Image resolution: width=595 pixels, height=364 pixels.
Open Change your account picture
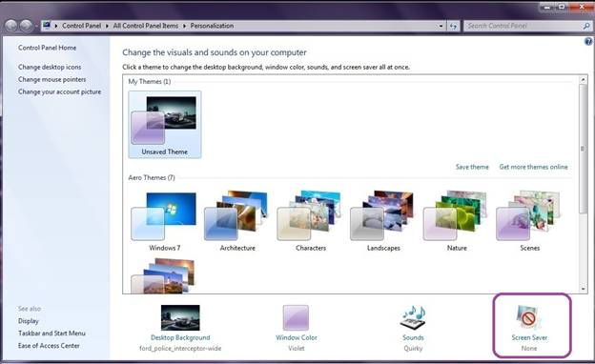(x=59, y=91)
